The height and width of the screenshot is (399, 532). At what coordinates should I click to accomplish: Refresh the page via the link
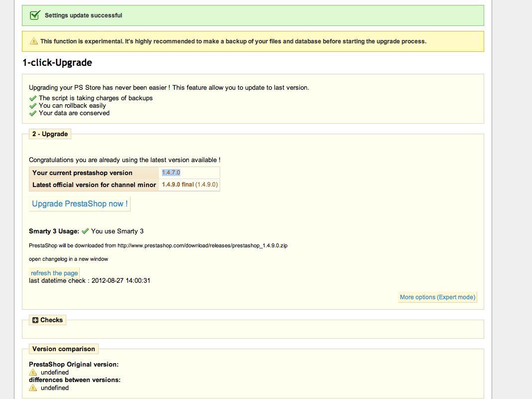54,273
